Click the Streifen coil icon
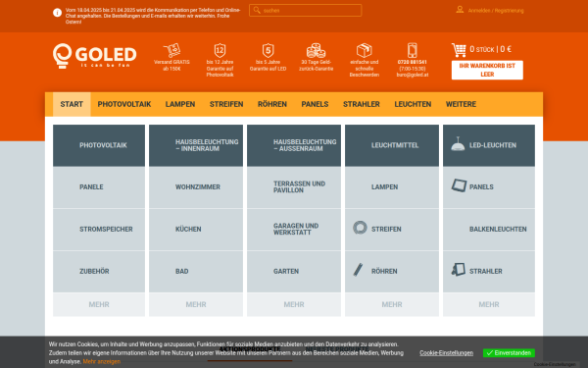The height and width of the screenshot is (368, 588). tap(360, 228)
